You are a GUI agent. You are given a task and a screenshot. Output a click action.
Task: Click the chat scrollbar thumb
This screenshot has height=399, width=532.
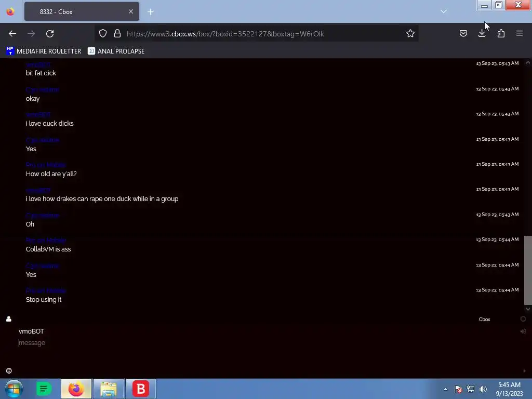[528, 270]
